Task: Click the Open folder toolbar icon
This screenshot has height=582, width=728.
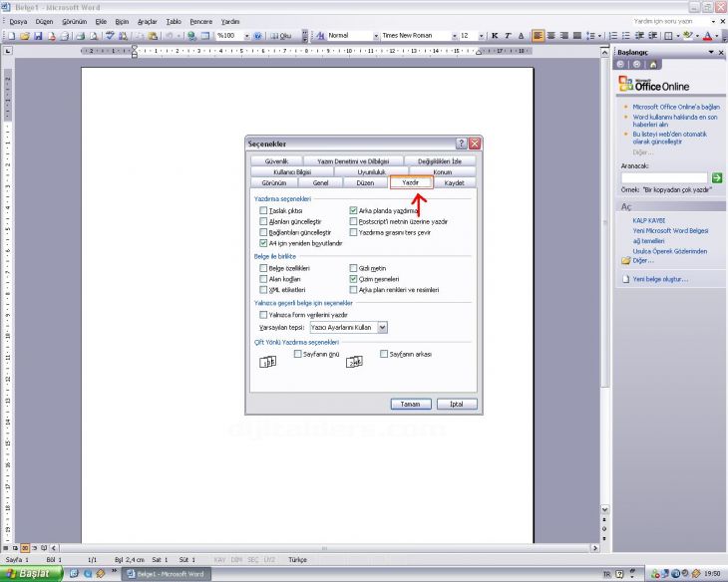Action: click(25, 36)
